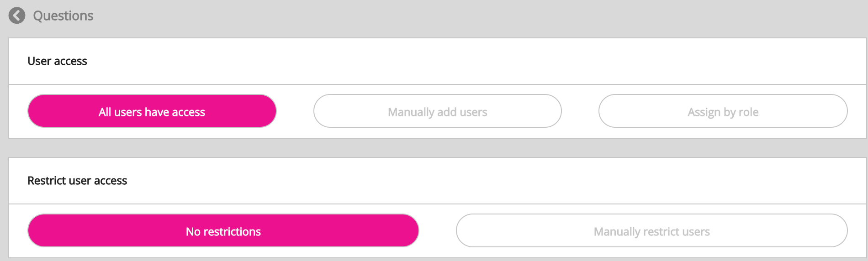Turn on manual user restriction

(x=651, y=231)
